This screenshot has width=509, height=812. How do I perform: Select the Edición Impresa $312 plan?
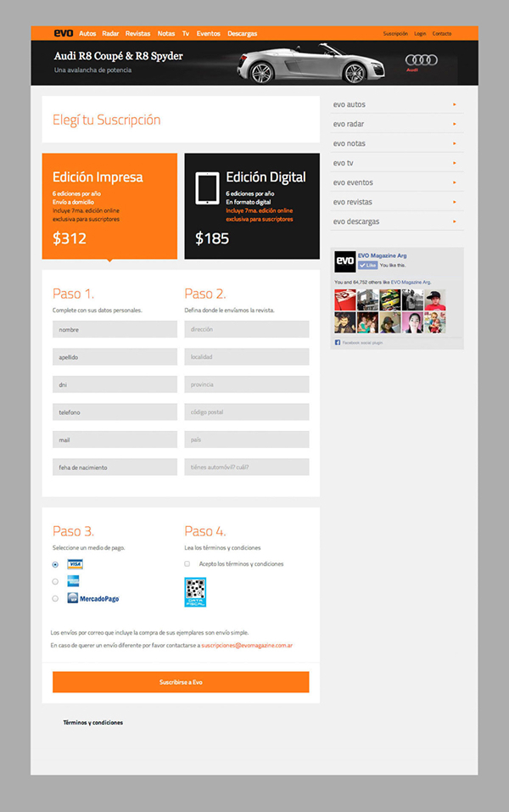pyautogui.click(x=109, y=206)
